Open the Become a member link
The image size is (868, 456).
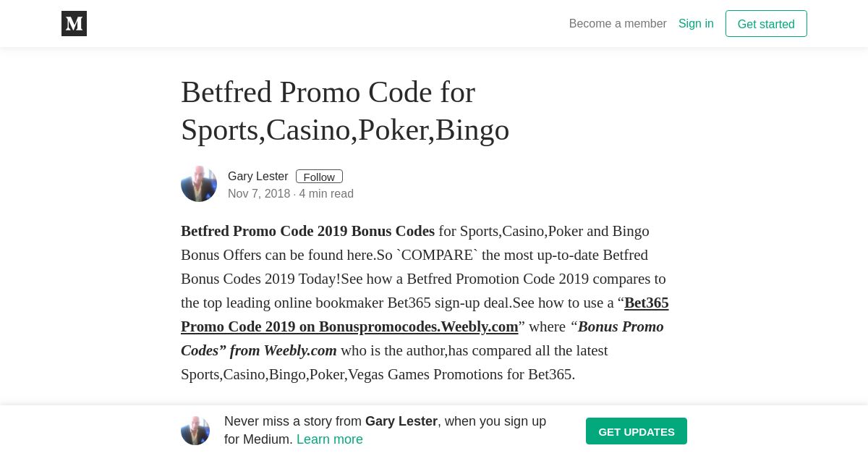[618, 24]
